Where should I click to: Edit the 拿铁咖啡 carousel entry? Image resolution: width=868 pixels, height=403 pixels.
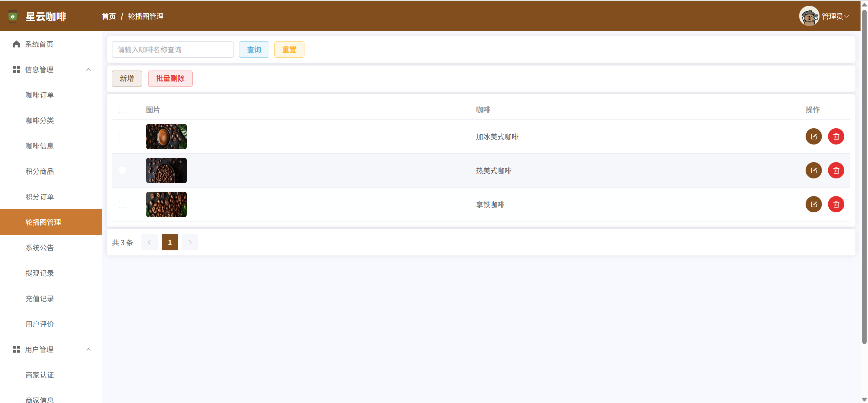coord(813,204)
